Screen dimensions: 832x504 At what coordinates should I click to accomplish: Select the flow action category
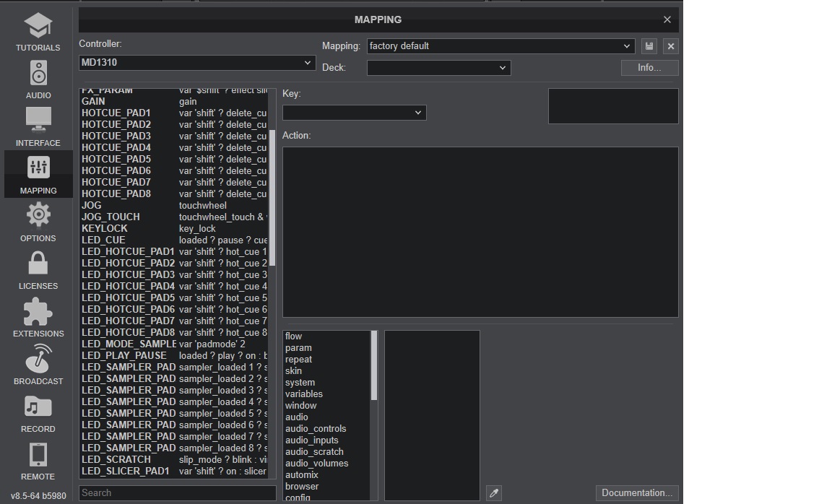[327, 336]
